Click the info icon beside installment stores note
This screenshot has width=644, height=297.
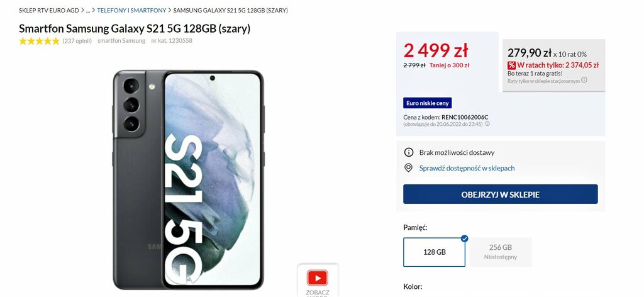[x=584, y=80]
